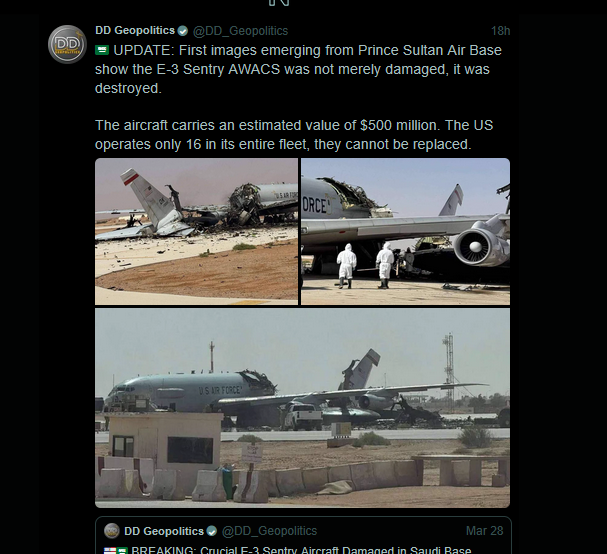Click the 18h timestamp link

click(500, 30)
